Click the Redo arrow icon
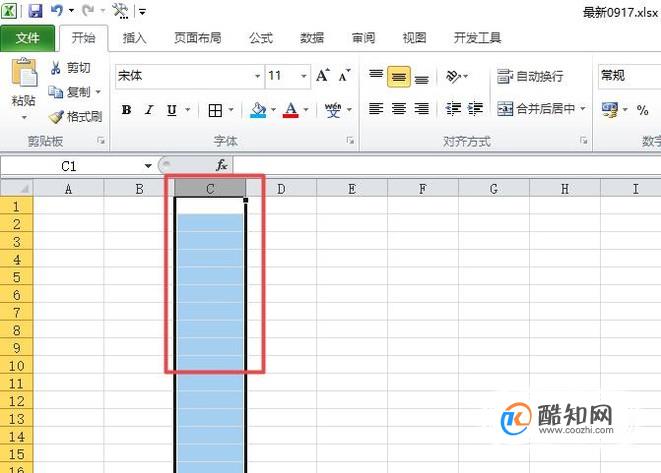 [x=88, y=10]
